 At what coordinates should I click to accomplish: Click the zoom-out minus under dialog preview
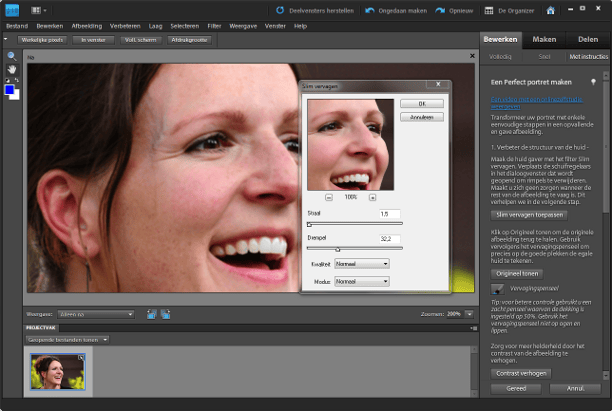tap(329, 197)
